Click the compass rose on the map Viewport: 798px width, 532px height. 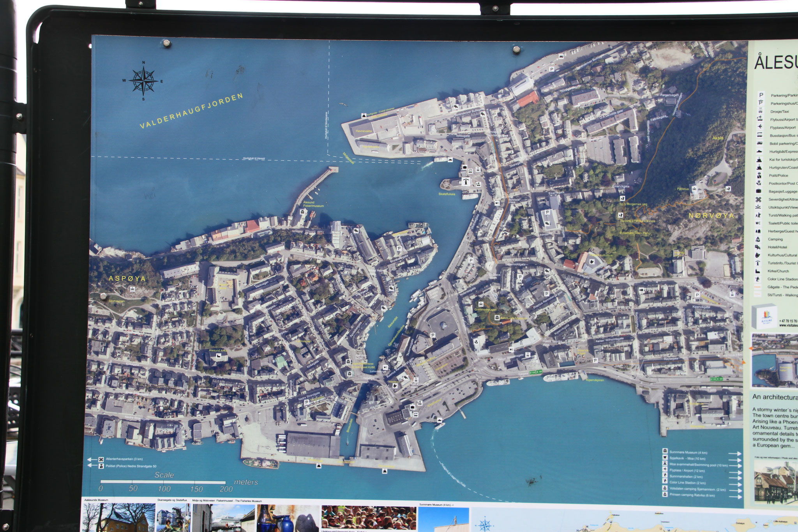coord(143,81)
